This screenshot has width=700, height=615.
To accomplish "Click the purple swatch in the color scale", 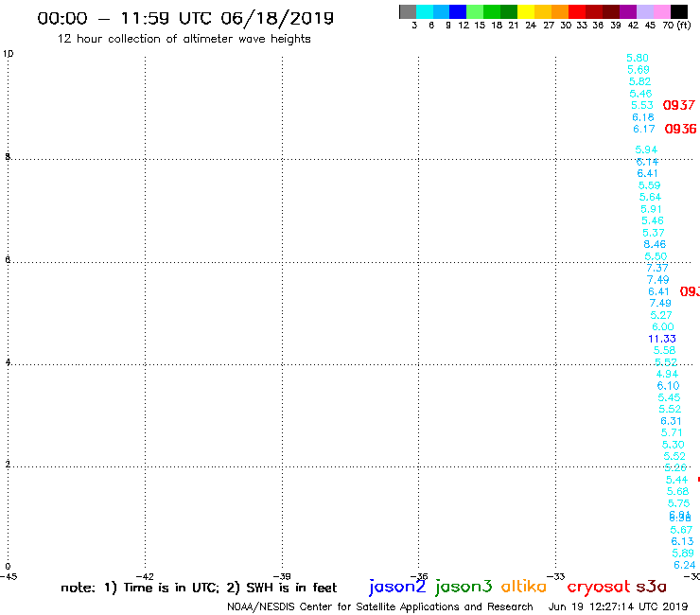I will pos(628,11).
